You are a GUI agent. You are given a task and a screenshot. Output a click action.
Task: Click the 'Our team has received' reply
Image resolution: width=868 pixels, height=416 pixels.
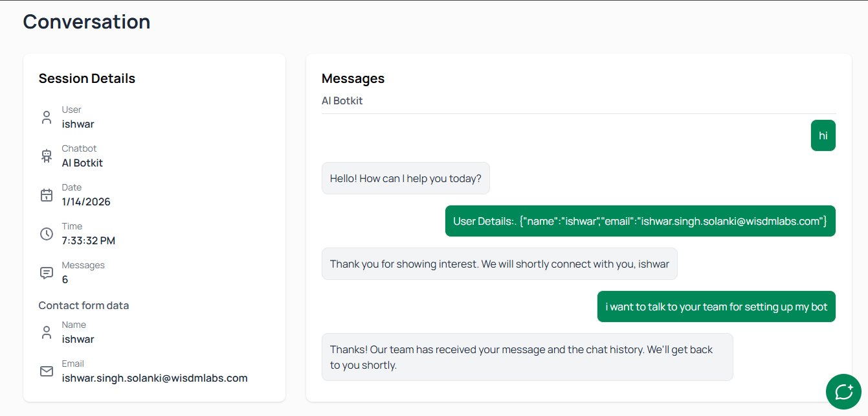coord(527,357)
